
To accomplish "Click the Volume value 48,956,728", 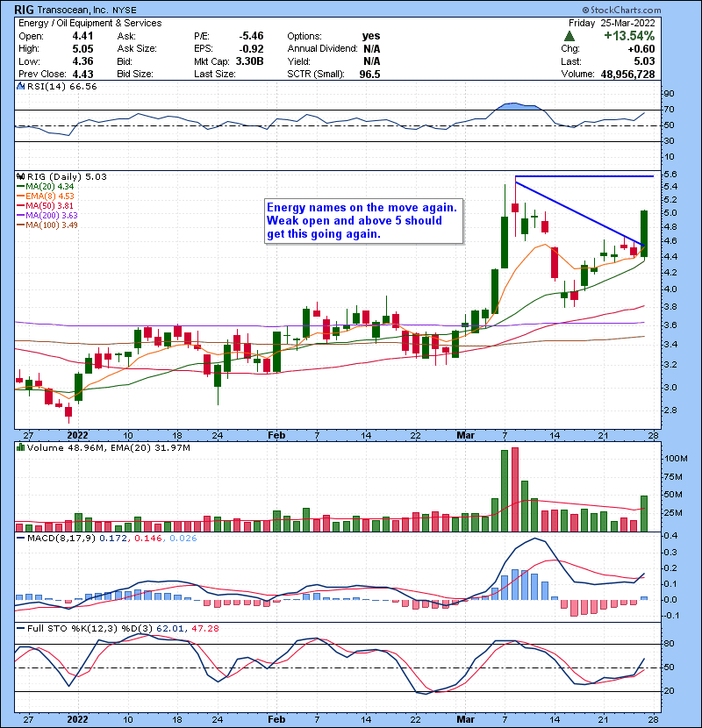I will pos(627,75).
